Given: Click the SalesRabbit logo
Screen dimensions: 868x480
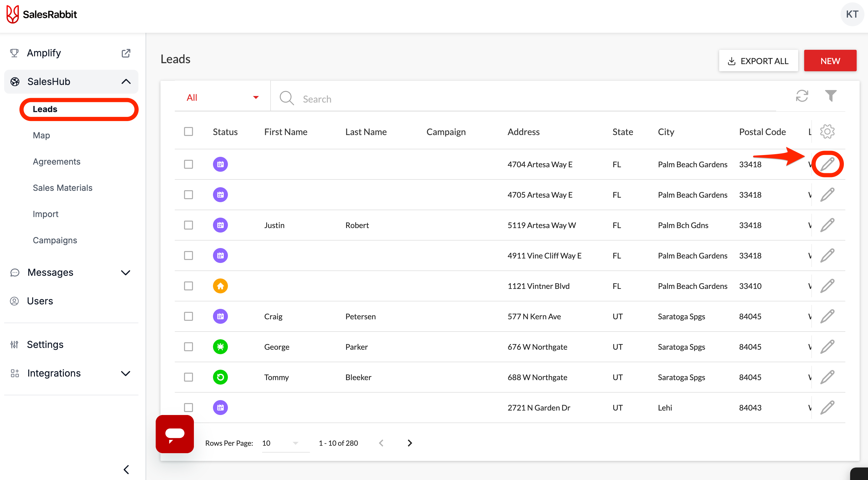Looking at the screenshot, I should tap(41, 15).
